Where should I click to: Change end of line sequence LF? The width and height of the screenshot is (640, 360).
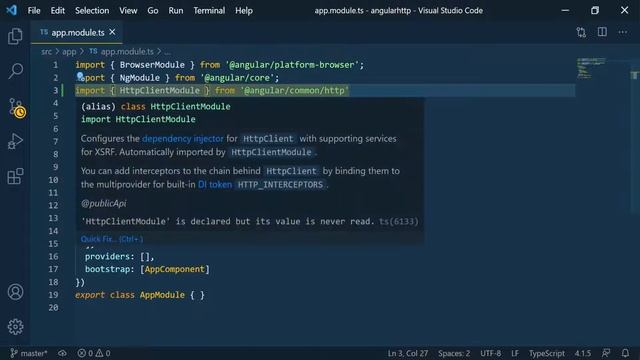tap(515, 353)
